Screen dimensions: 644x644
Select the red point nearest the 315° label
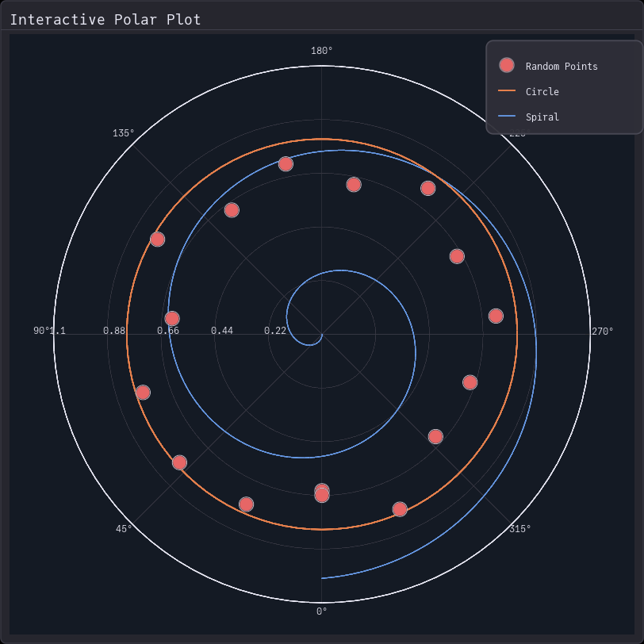coord(399,509)
